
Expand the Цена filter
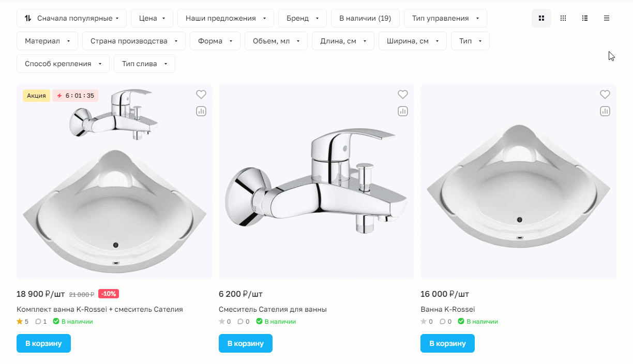[x=152, y=18]
